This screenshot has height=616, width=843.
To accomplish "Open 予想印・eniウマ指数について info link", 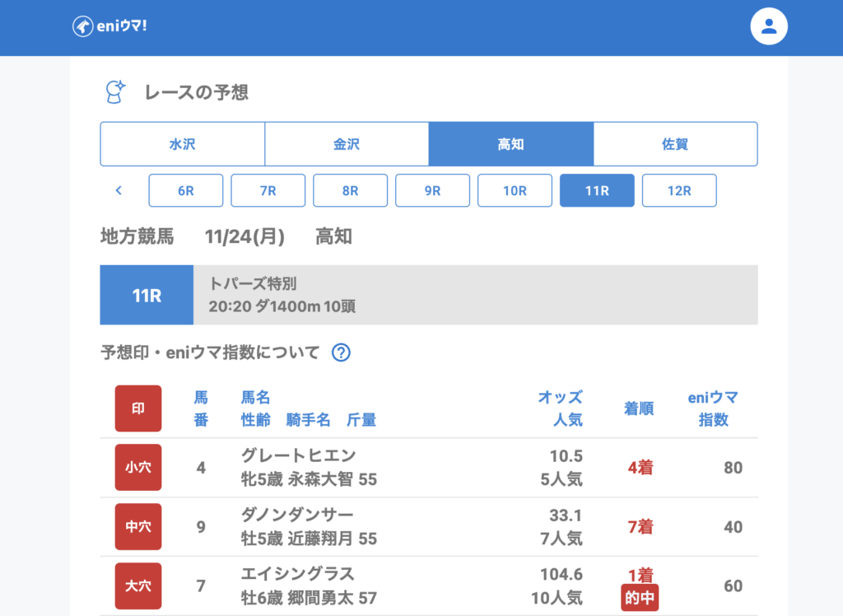I will (209, 353).
